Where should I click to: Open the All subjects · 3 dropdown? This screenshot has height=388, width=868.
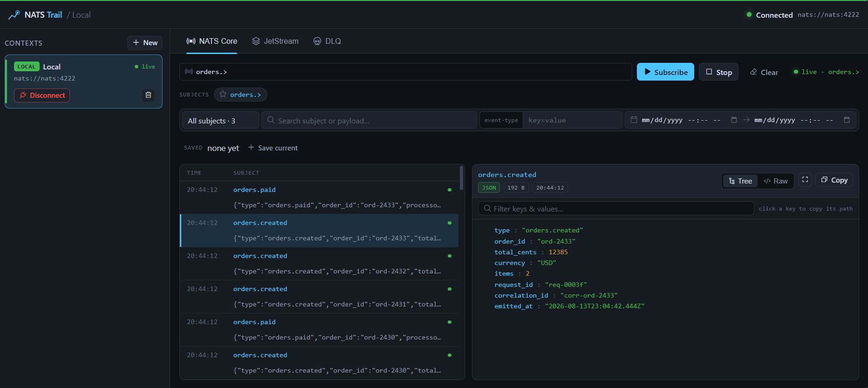[x=220, y=120]
